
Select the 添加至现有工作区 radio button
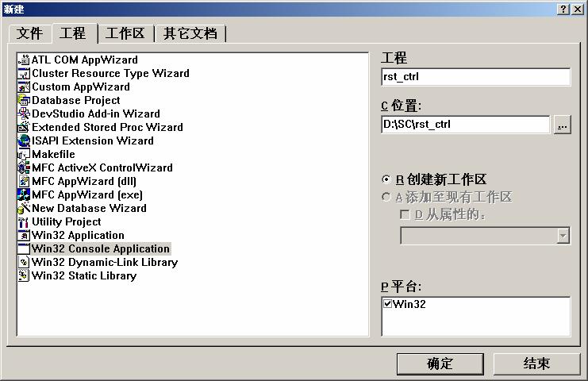coord(386,197)
